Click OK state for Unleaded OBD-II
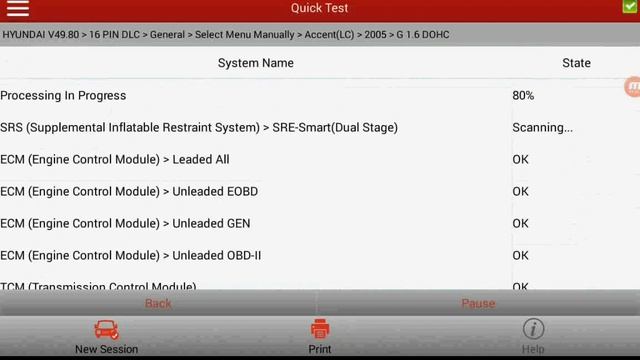This screenshot has width=640, height=360. pyautogui.click(x=520, y=256)
